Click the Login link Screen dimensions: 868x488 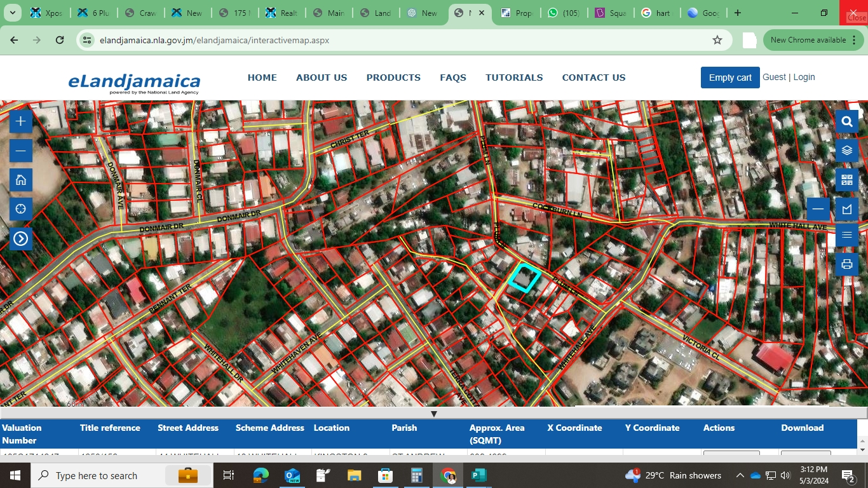pos(804,77)
